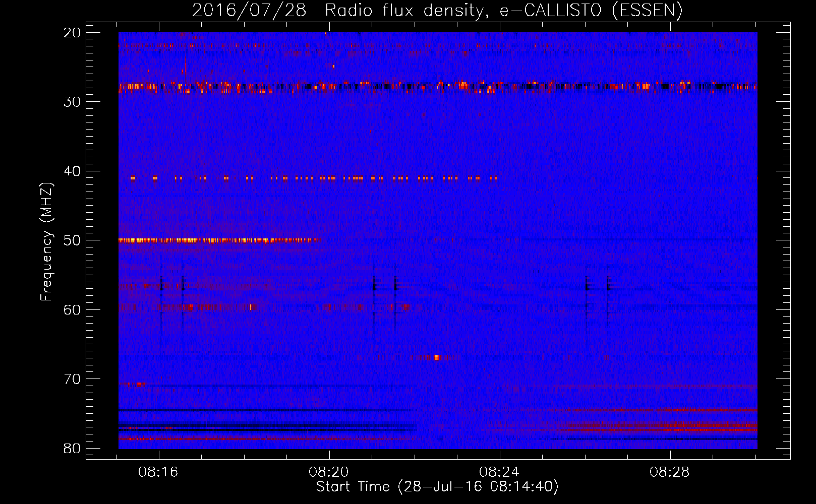Viewport: 816px width, 504px height.
Task: Click the 40 MHz frequency tick label
Action: (73, 171)
